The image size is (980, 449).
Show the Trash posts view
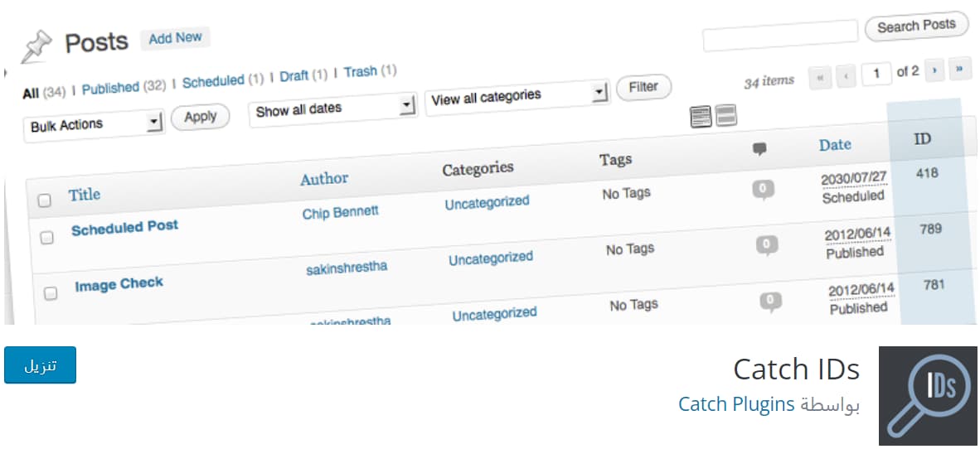(x=360, y=72)
